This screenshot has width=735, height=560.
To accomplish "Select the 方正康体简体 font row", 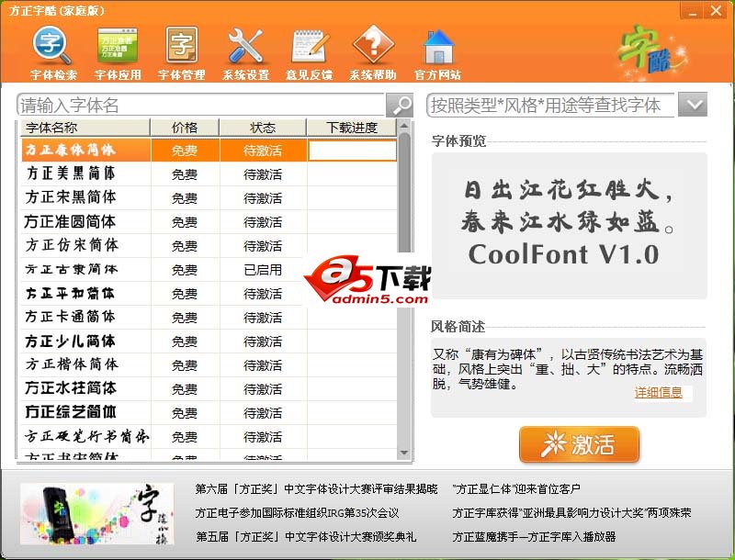I will 209,151.
